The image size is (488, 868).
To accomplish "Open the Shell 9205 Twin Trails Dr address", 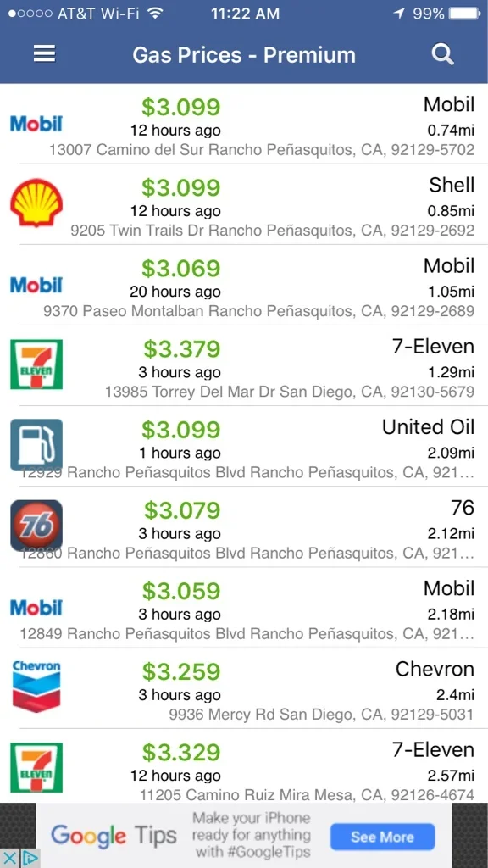I will (273, 231).
